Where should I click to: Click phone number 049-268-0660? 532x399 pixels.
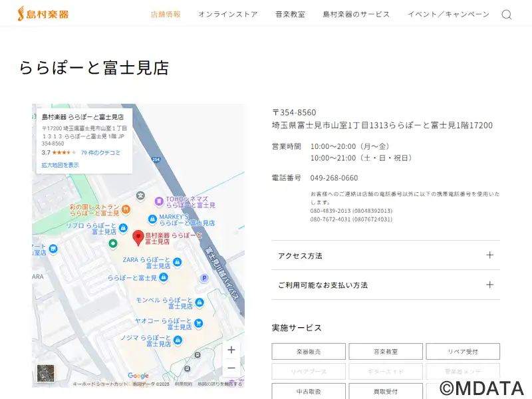click(334, 178)
